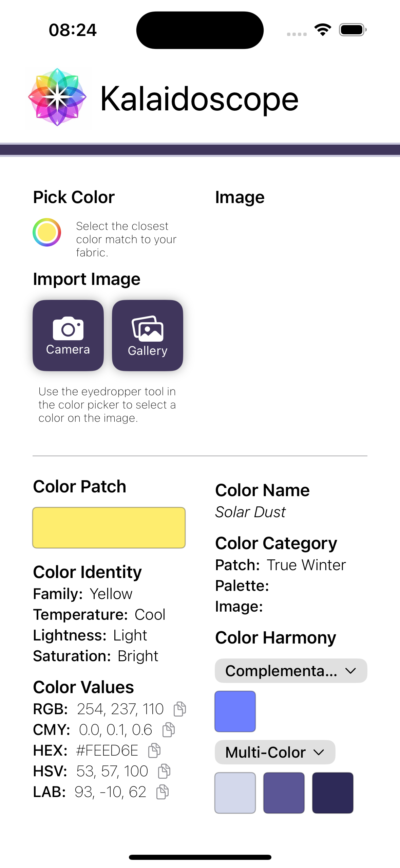Select the blue complementary color swatch
Screen dimensions: 400x868
click(235, 711)
